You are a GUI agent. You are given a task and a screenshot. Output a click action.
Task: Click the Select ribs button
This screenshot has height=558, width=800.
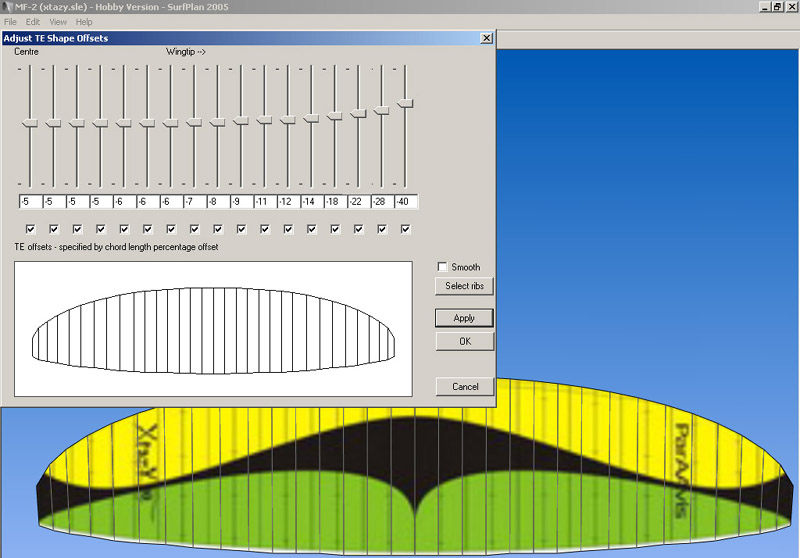click(x=464, y=286)
